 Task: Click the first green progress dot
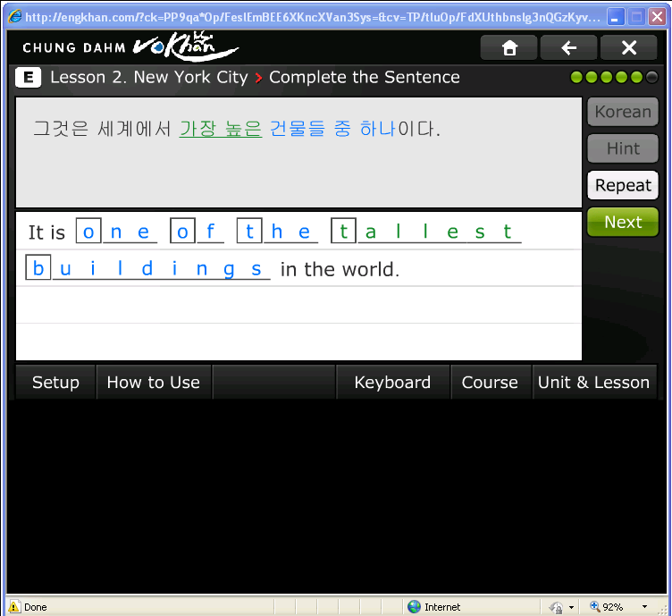pos(577,78)
